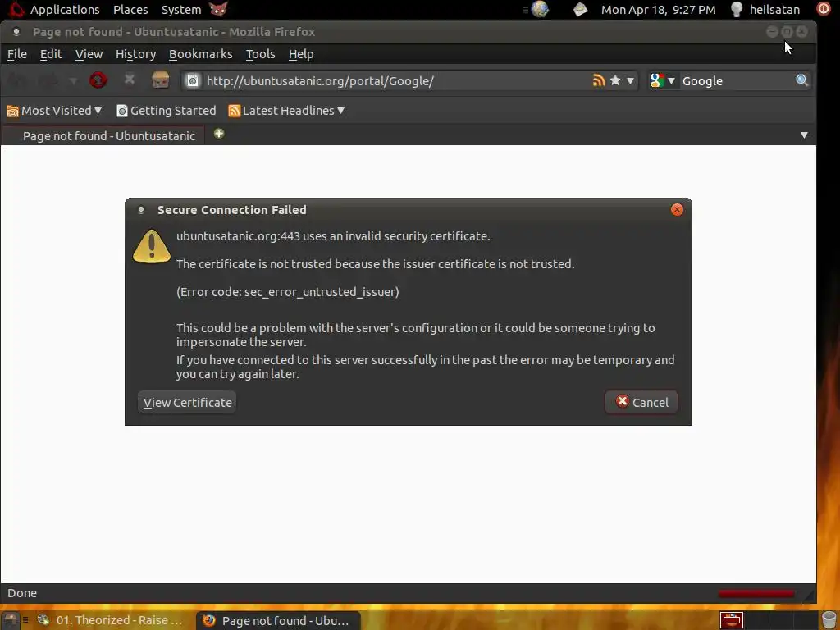
Task: Click the window menu dot in the Firefox title bar
Action: tap(16, 32)
